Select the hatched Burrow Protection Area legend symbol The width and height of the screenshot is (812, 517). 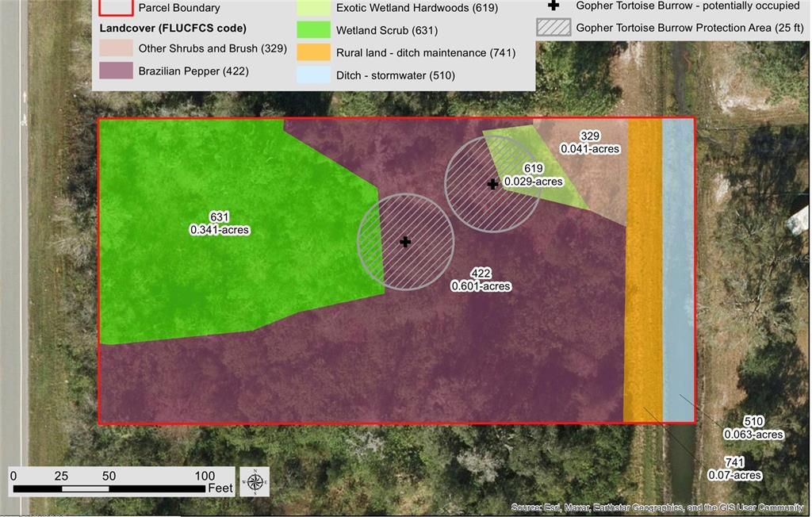coord(553,27)
